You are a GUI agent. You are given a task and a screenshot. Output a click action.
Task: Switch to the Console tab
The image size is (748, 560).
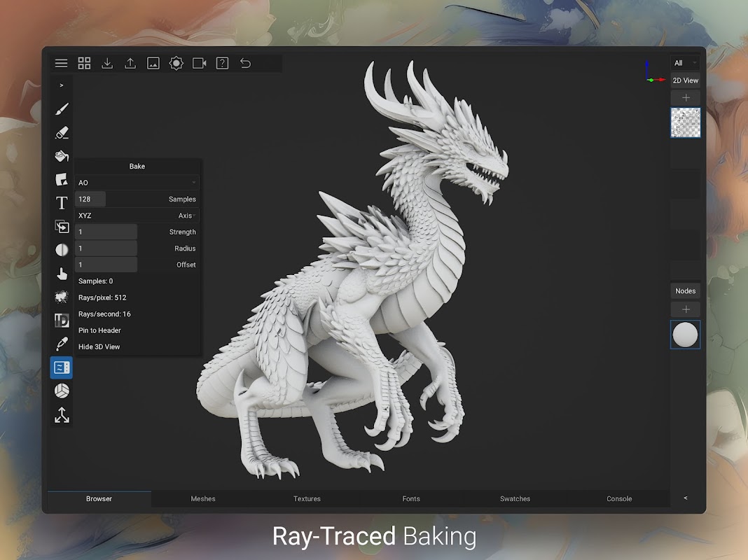coord(619,498)
